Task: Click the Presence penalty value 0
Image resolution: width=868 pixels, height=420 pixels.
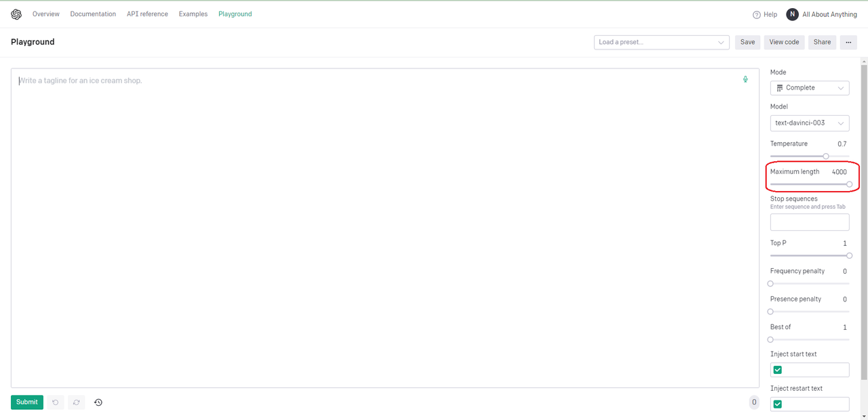Action: pos(845,299)
